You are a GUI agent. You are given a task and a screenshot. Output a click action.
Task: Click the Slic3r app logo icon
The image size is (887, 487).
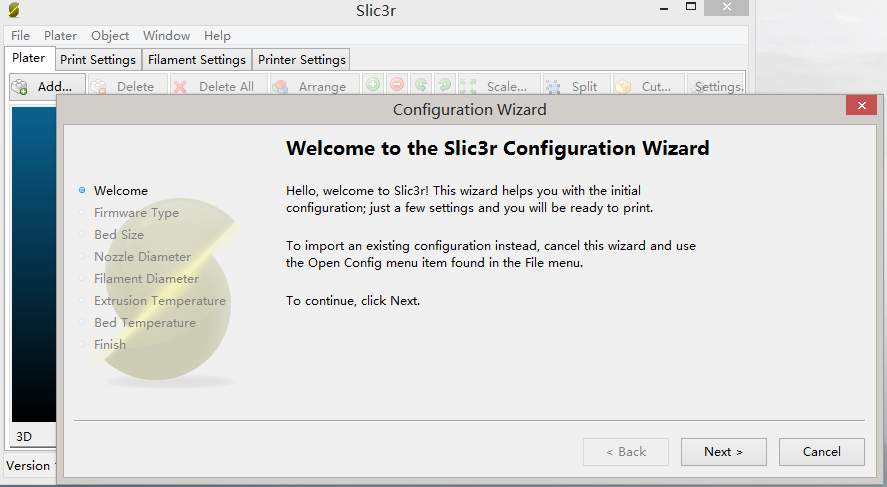point(13,12)
